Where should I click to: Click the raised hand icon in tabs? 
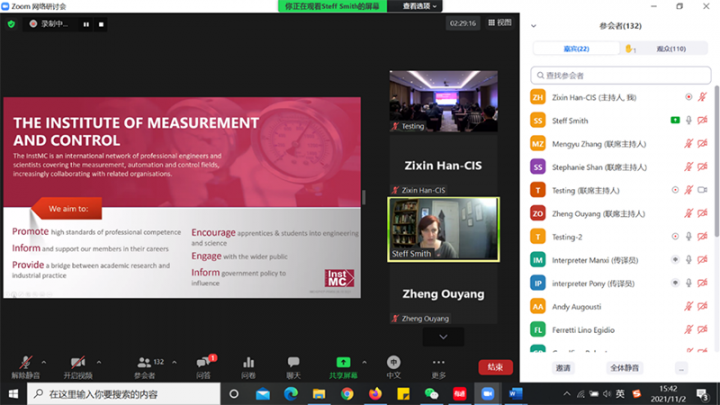pyautogui.click(x=630, y=49)
